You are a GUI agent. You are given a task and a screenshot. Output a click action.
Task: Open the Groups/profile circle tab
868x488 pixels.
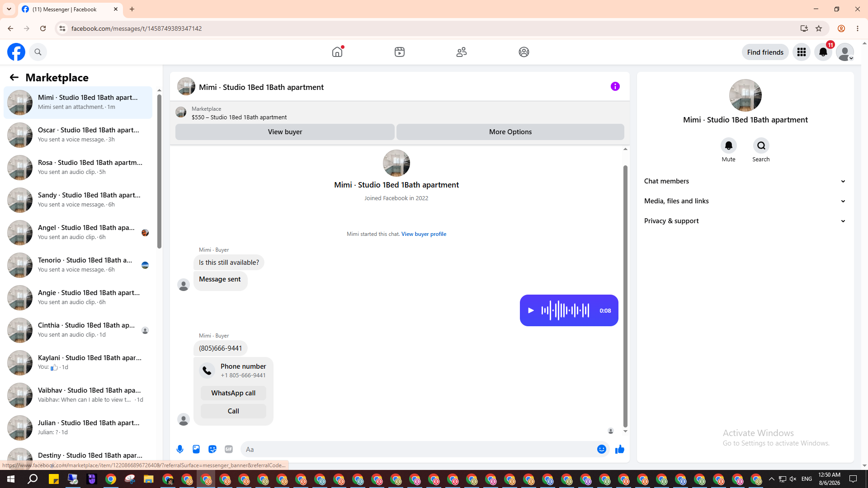click(524, 52)
